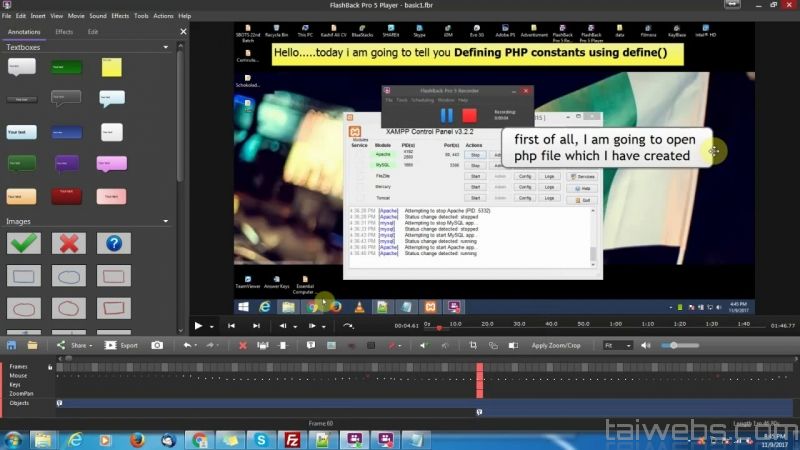Click the home icon on the timeline toolbar
Image resolution: width=800 pixels, height=450 pixels.
tap(10, 345)
